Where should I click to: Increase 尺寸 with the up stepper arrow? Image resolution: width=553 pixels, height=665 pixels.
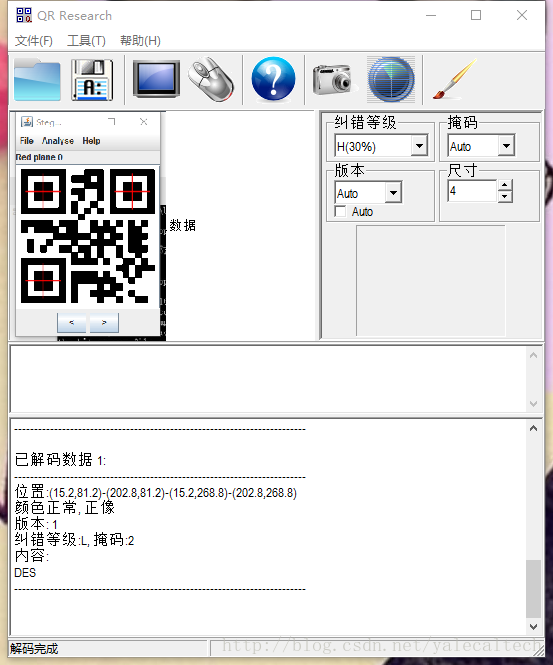click(x=505, y=185)
